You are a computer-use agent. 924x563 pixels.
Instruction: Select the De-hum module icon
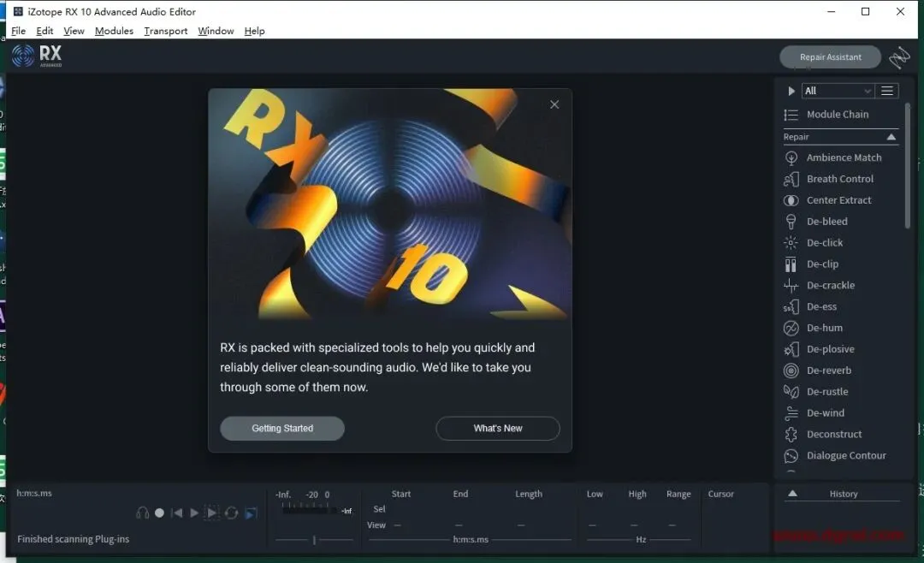point(791,328)
